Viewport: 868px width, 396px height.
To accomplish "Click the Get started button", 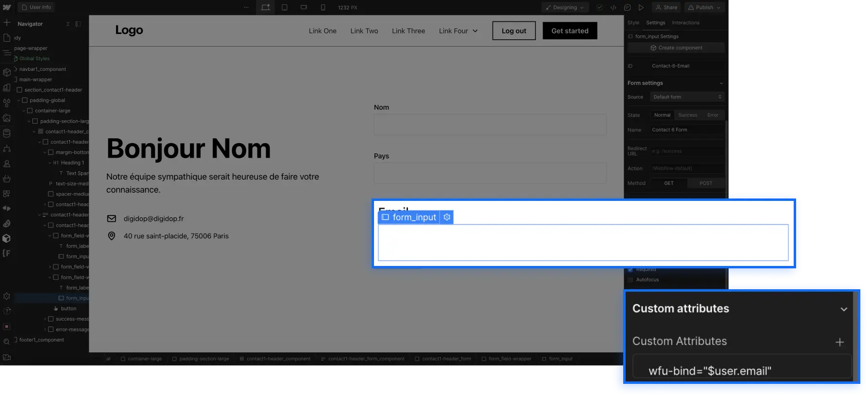I will point(570,31).
